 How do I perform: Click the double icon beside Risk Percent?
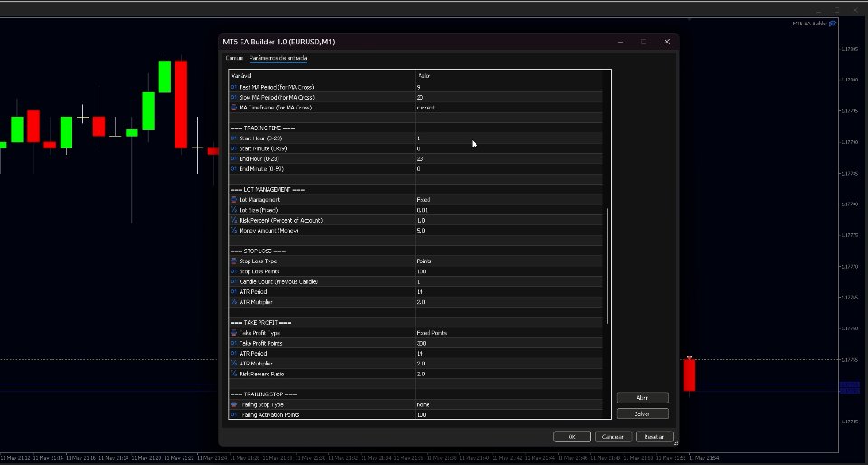(233, 221)
